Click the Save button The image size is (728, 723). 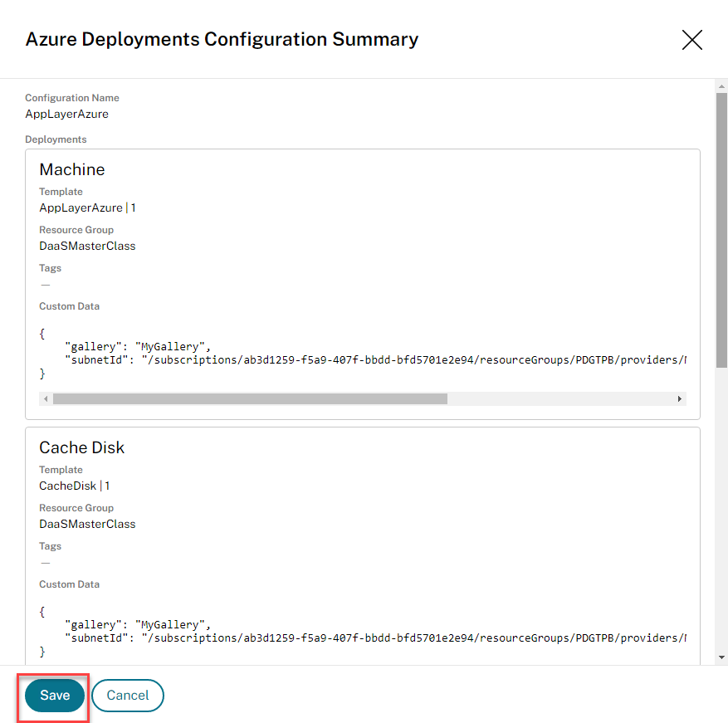[x=55, y=696]
